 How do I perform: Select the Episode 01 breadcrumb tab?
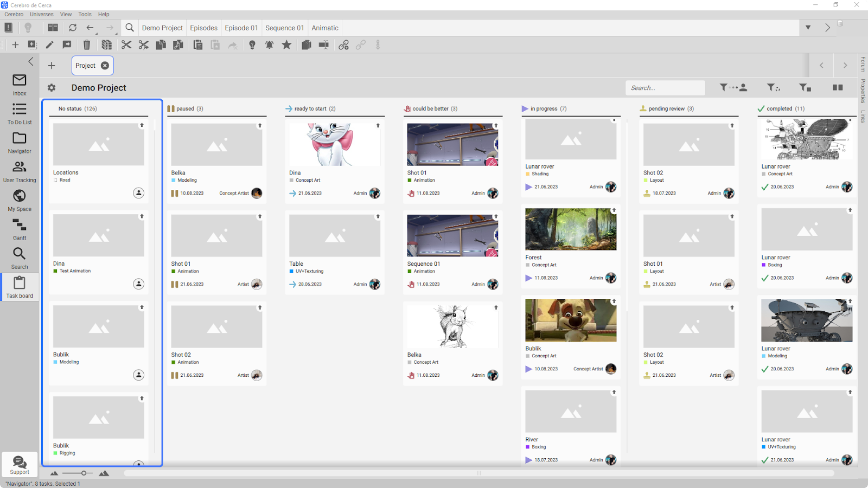tap(241, 28)
